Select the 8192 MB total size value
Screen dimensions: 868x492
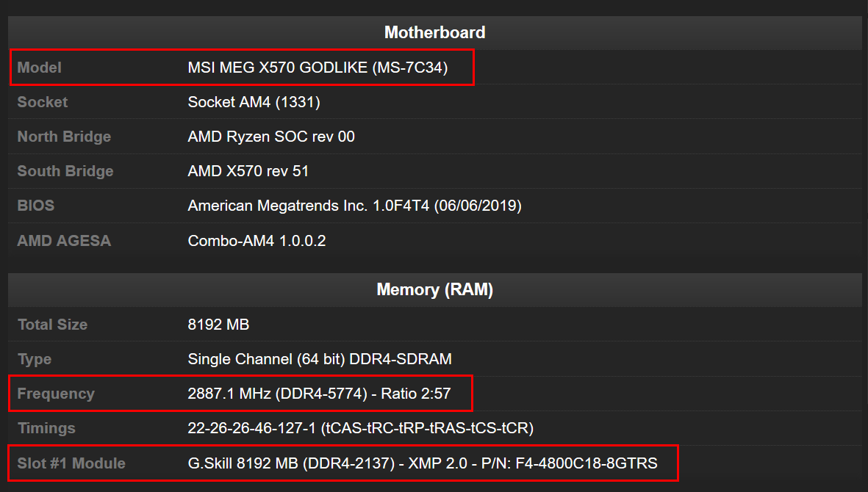point(218,325)
